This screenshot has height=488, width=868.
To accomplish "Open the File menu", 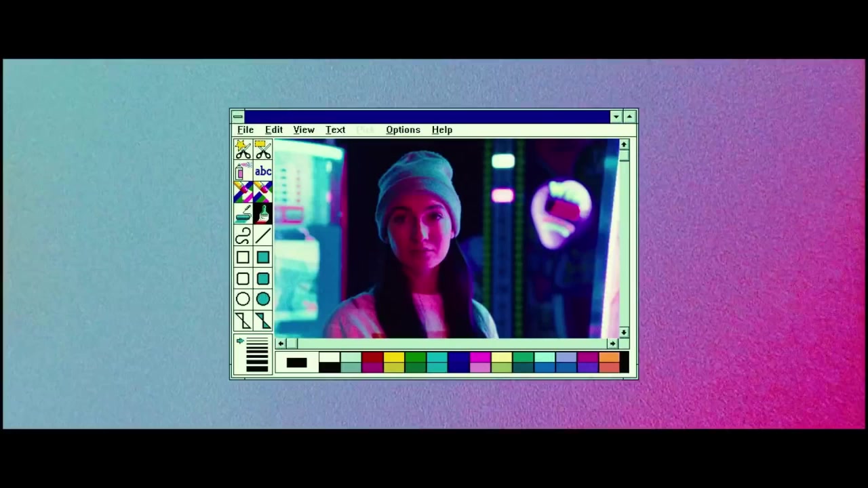I will click(245, 129).
